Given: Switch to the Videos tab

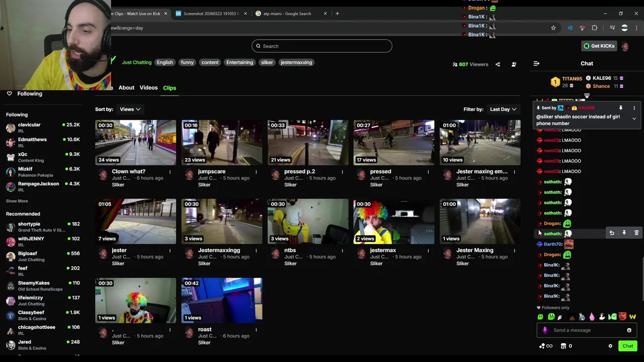Looking at the screenshot, I should [148, 87].
